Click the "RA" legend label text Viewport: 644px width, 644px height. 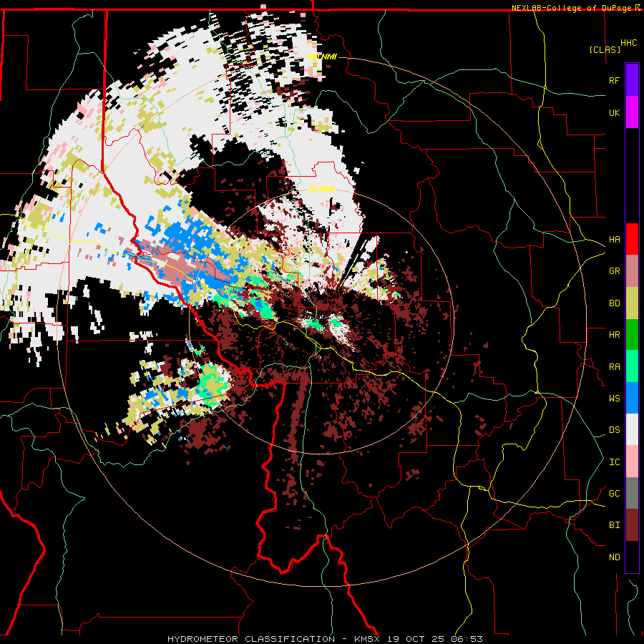(x=614, y=367)
